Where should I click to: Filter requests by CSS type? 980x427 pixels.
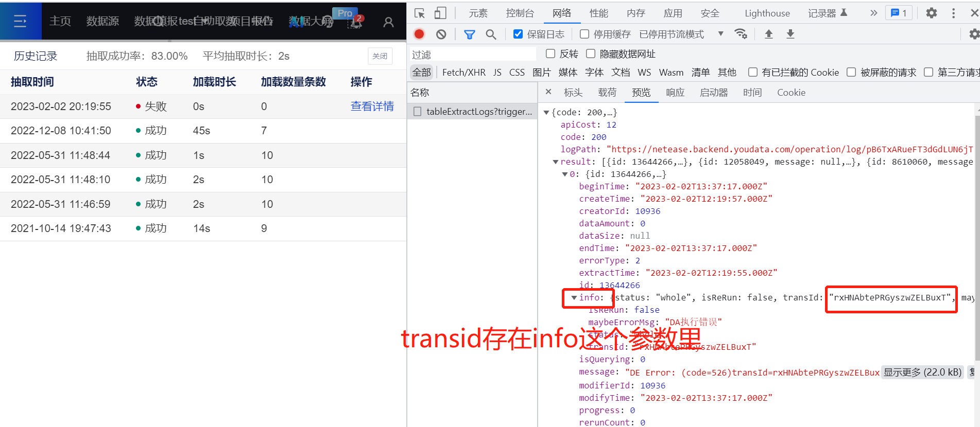(517, 73)
